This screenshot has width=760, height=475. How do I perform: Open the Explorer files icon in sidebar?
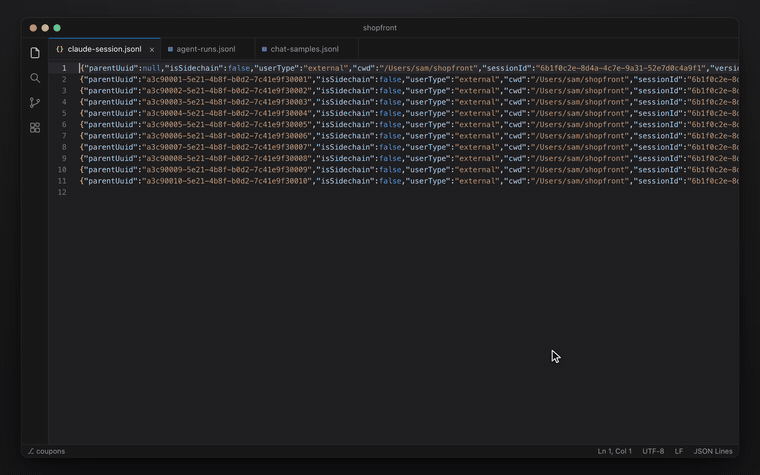pos(35,53)
